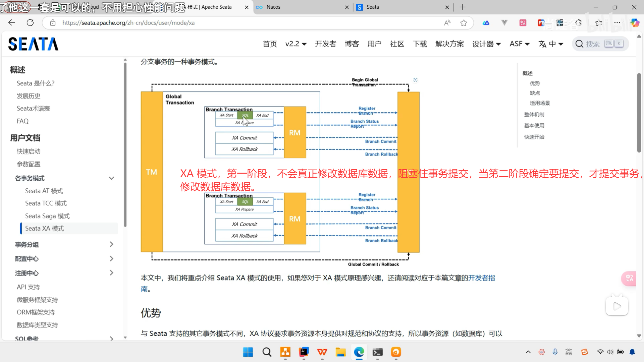
Task: Open the v2.2 version dropdown
Action: point(296,44)
